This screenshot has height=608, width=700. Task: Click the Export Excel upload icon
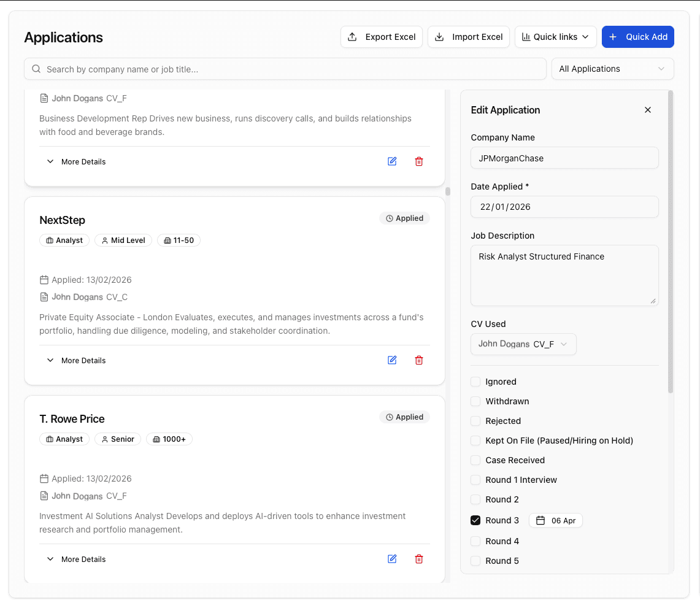pos(352,37)
